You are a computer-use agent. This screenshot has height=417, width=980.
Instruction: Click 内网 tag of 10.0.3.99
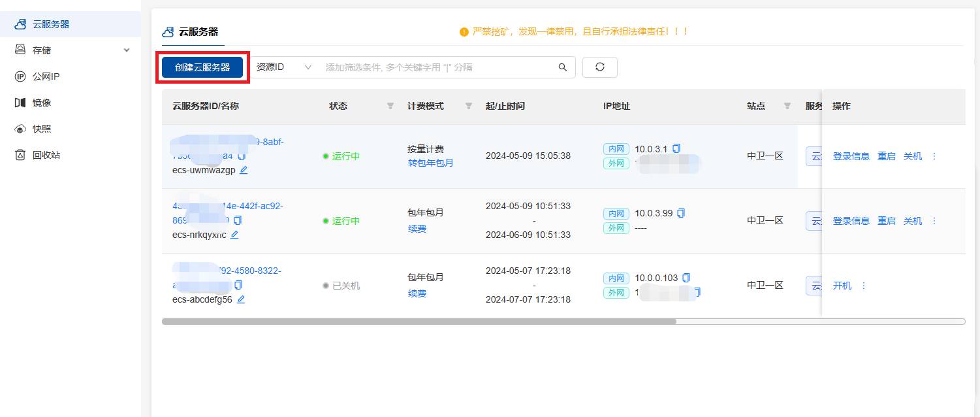point(616,214)
